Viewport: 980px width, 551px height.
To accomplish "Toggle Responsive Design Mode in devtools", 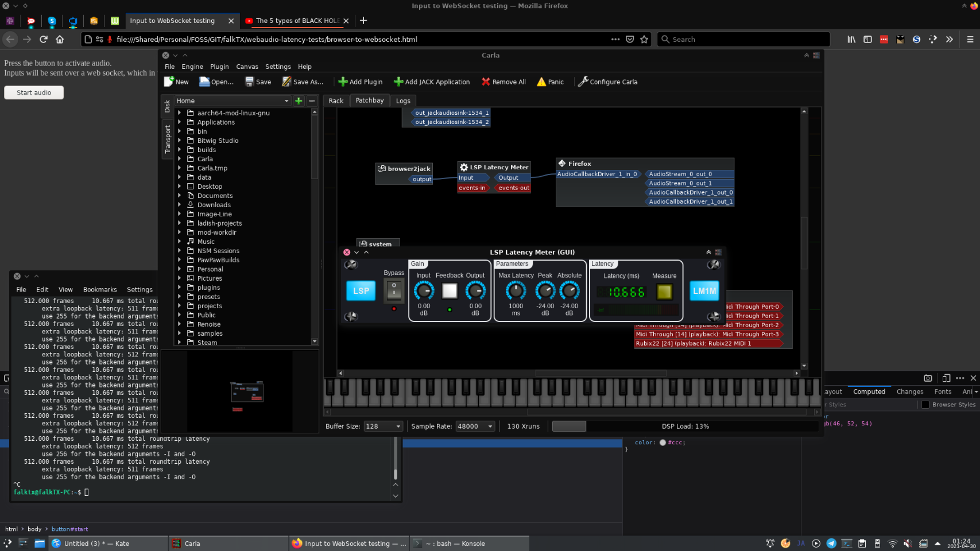I will (x=946, y=378).
